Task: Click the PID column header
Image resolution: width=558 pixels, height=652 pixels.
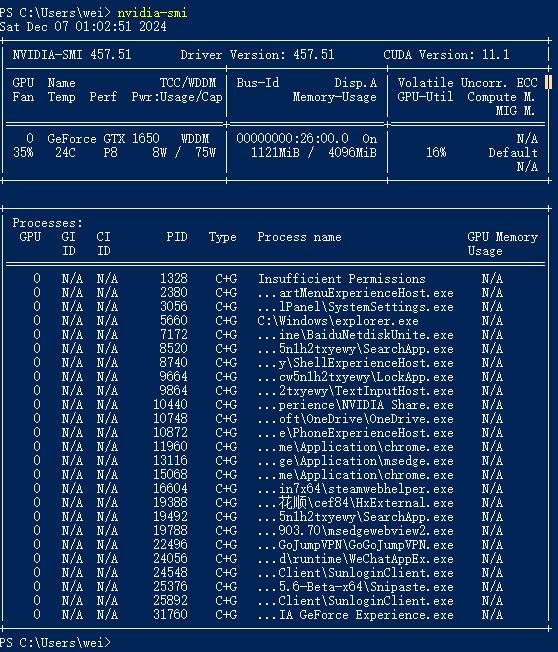Action: point(177,237)
